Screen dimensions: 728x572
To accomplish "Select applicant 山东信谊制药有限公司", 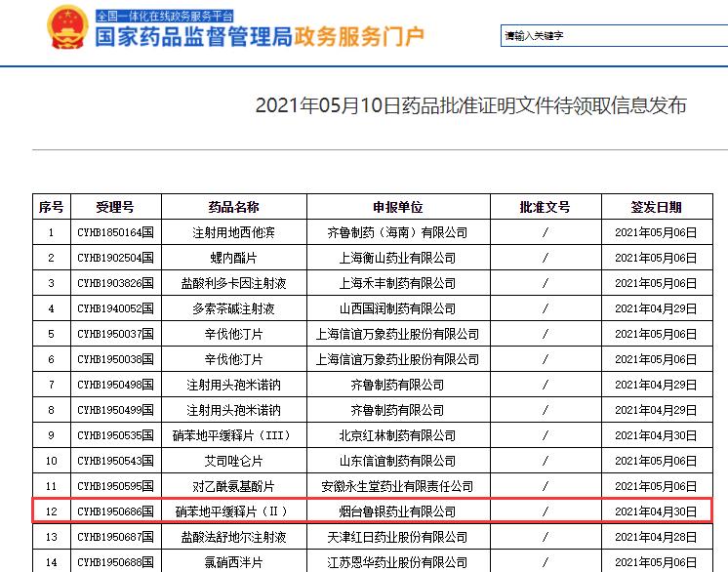I will [397, 461].
